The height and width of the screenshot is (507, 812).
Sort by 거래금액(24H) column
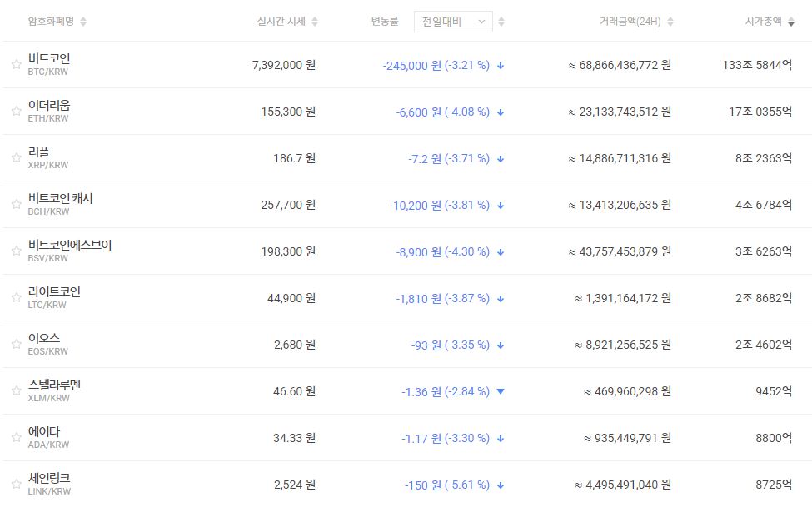(630, 22)
